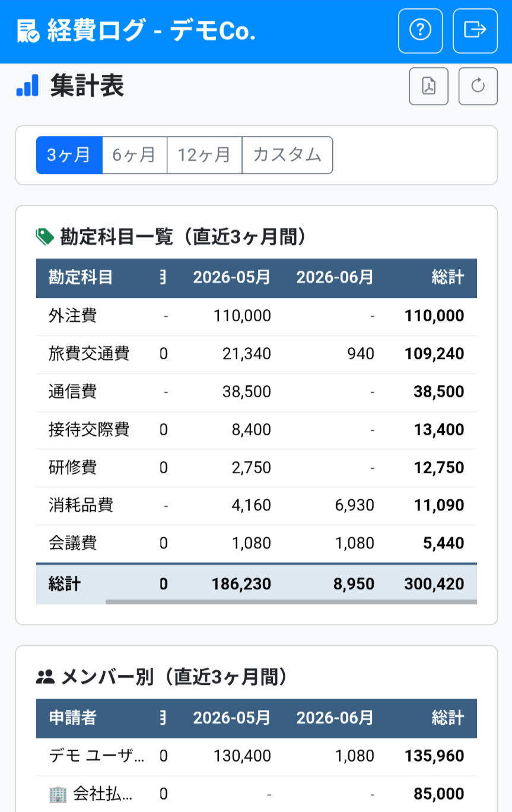This screenshot has height=812, width=512.
Task: Select the 会議費 row label
Action: click(x=72, y=543)
